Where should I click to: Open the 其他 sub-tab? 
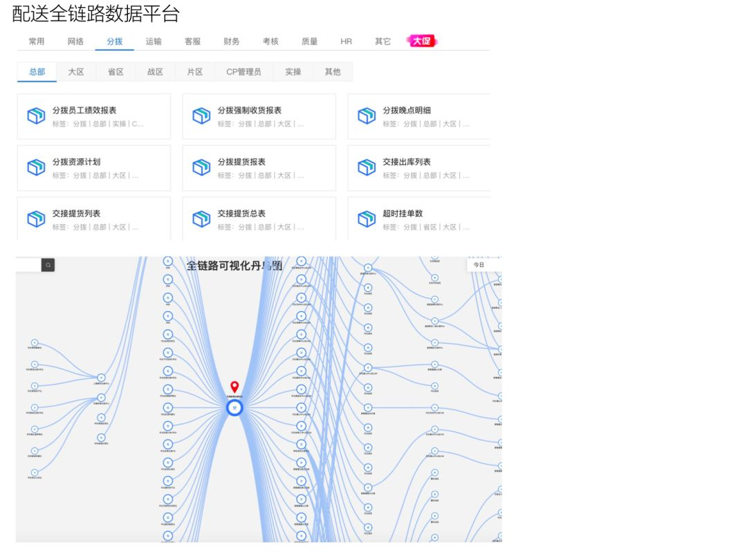333,72
